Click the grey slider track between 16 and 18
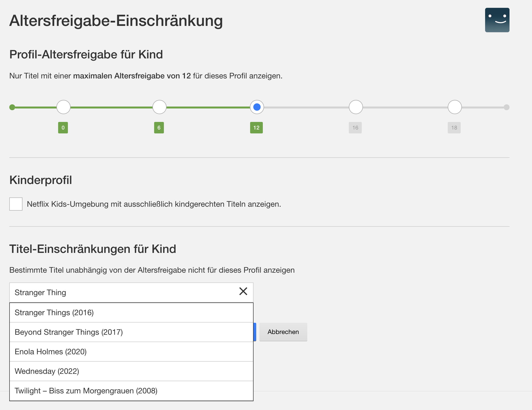Screen dimensions: 532x410 point(405,107)
